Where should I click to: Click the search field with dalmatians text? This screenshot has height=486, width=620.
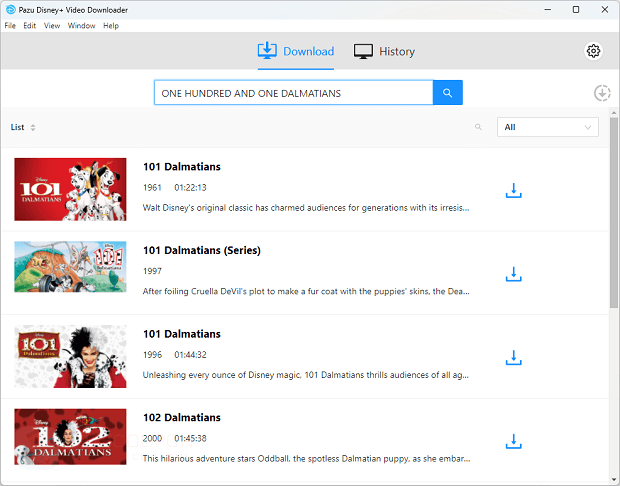coord(293,93)
